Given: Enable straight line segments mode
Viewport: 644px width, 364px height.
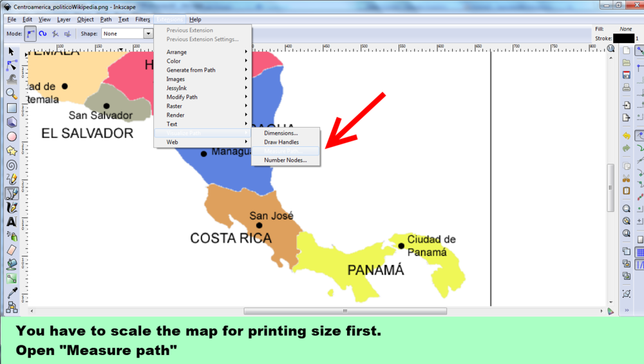Looking at the screenshot, I should point(55,34).
